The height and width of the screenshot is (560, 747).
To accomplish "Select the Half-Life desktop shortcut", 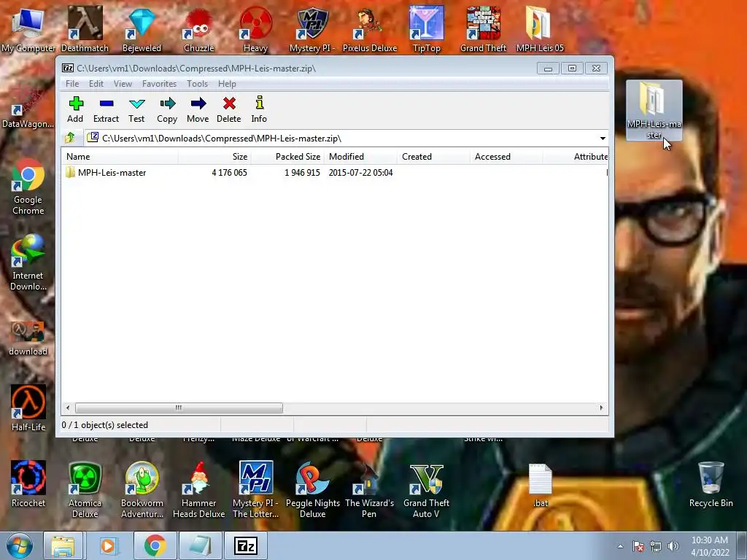I will [x=28, y=408].
